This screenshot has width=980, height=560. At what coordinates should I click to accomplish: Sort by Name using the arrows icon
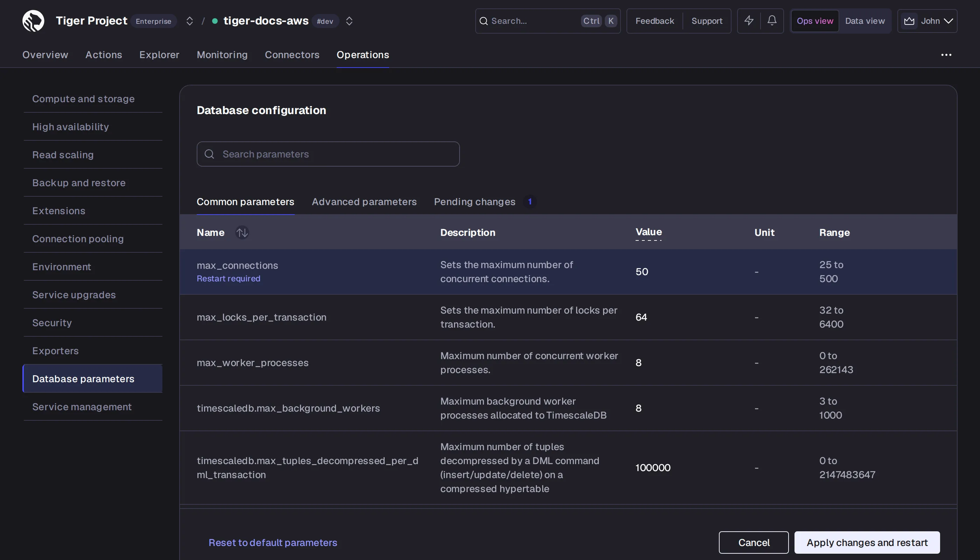click(x=242, y=232)
